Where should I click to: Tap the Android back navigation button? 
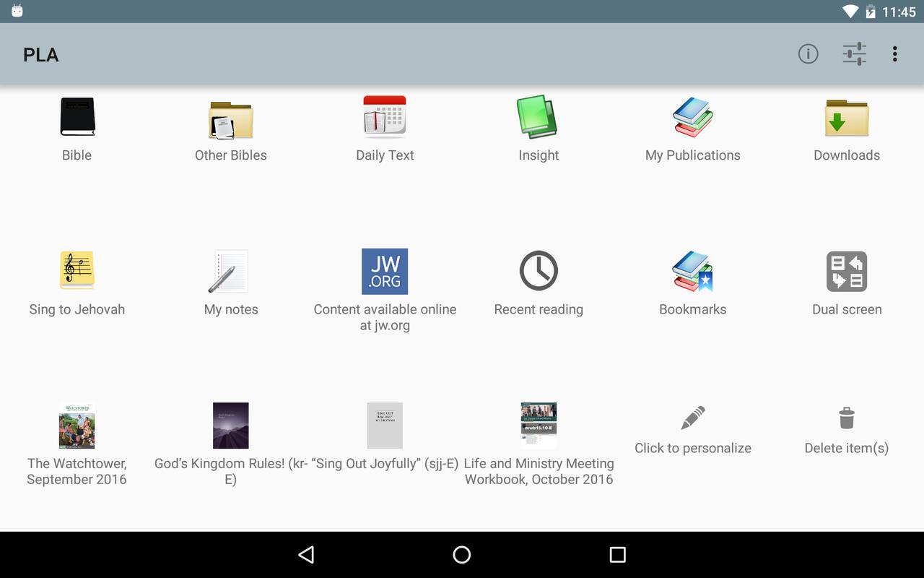(x=306, y=555)
